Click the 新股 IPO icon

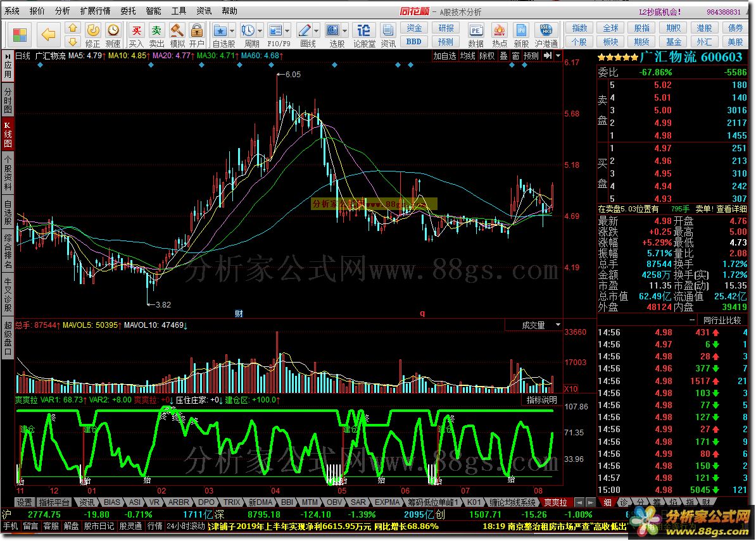(520, 30)
